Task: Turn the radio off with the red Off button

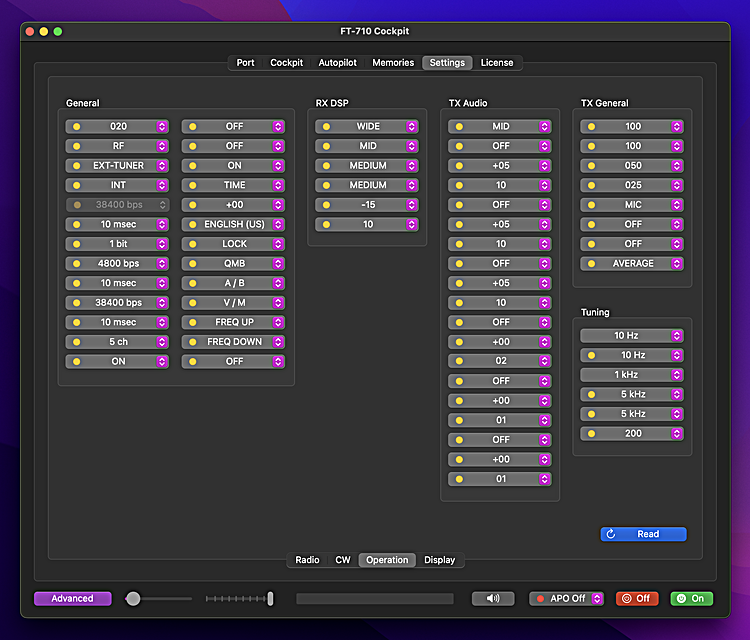Action: coord(637,598)
